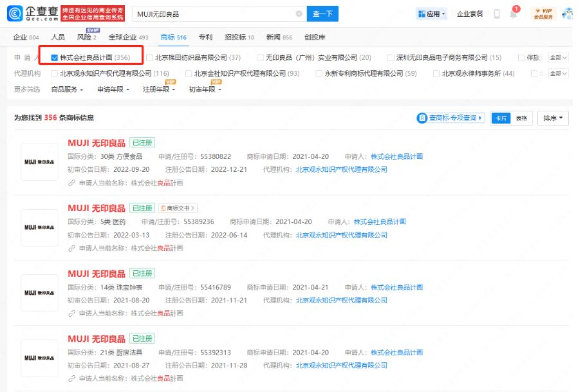Check 深圳无印良品电子商务有限公司 filter
The image size is (585, 392).
pyautogui.click(x=391, y=57)
